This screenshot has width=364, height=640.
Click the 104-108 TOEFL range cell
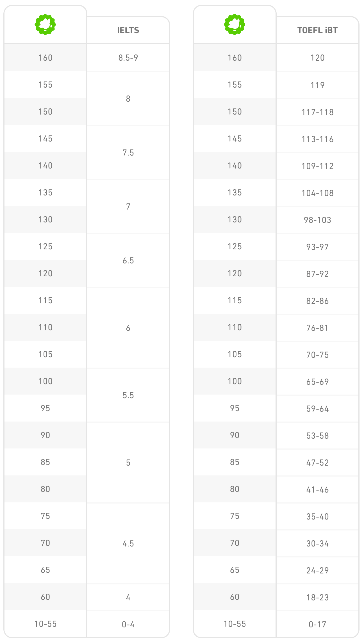317,193
